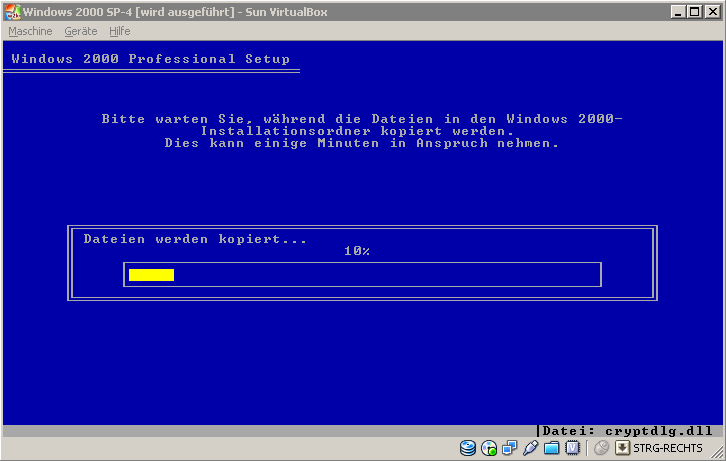Open the shared folders icon

551,448
